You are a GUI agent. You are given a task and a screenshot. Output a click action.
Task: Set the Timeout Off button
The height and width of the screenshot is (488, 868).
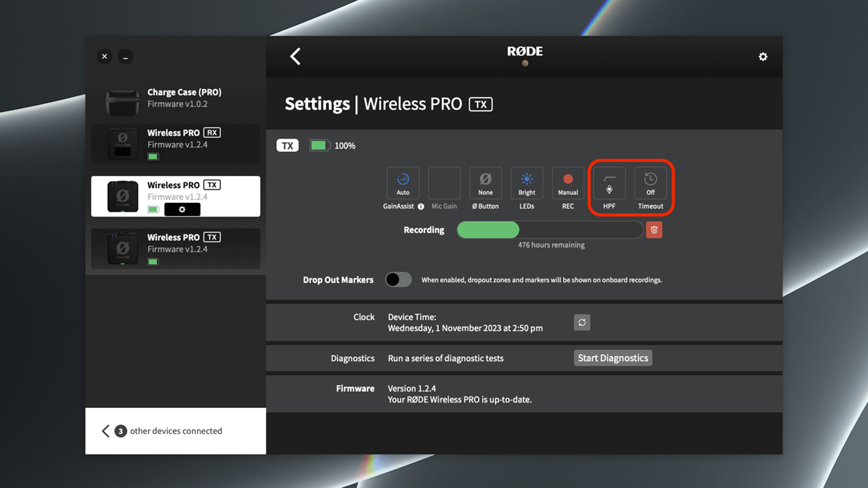[x=651, y=182]
